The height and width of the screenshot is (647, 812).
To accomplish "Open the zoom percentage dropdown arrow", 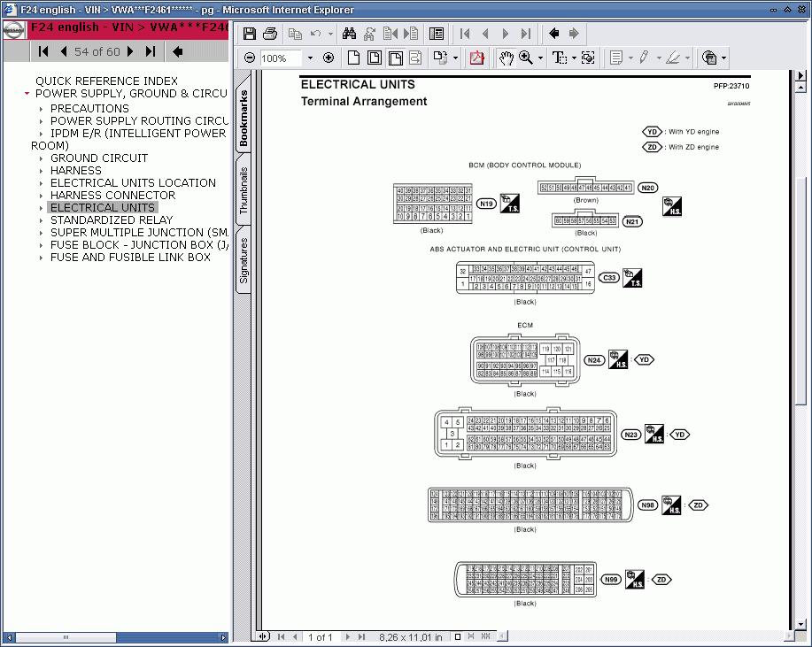I will pos(310,58).
